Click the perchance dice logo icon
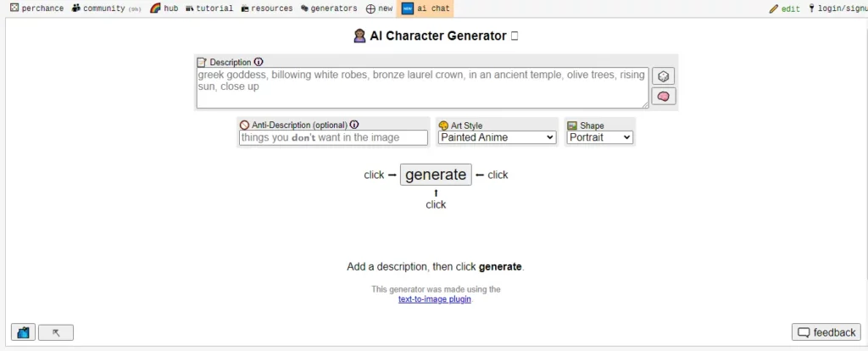This screenshot has width=868, height=351. point(14,8)
